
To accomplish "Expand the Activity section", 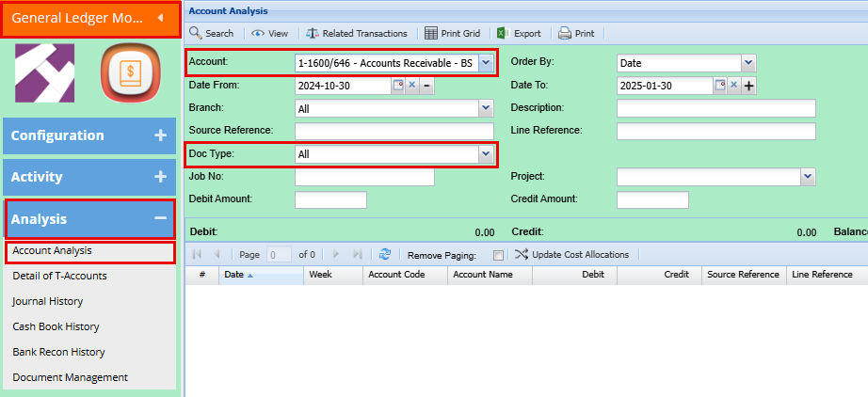I will point(161,177).
